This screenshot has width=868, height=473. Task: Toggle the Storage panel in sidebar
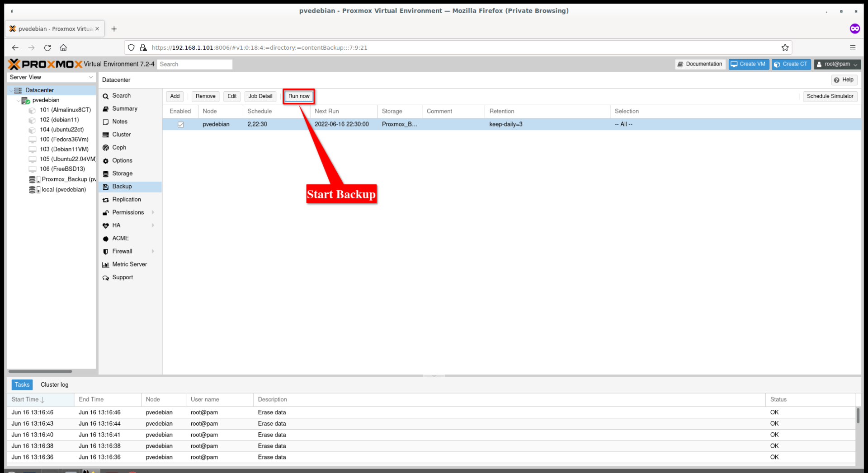coord(122,173)
